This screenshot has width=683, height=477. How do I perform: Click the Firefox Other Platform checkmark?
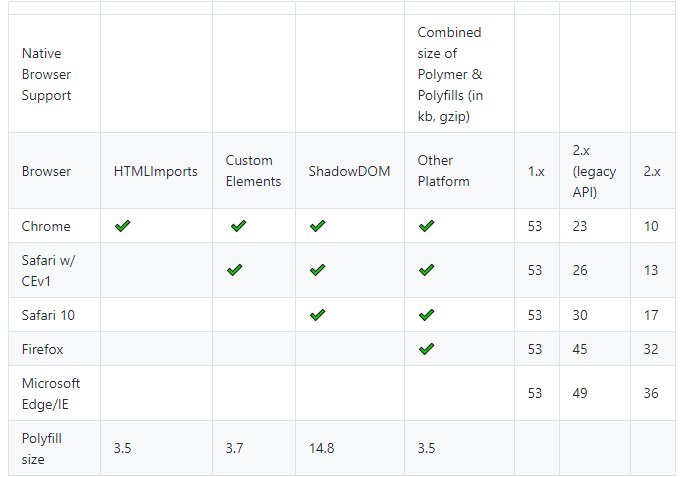[426, 348]
